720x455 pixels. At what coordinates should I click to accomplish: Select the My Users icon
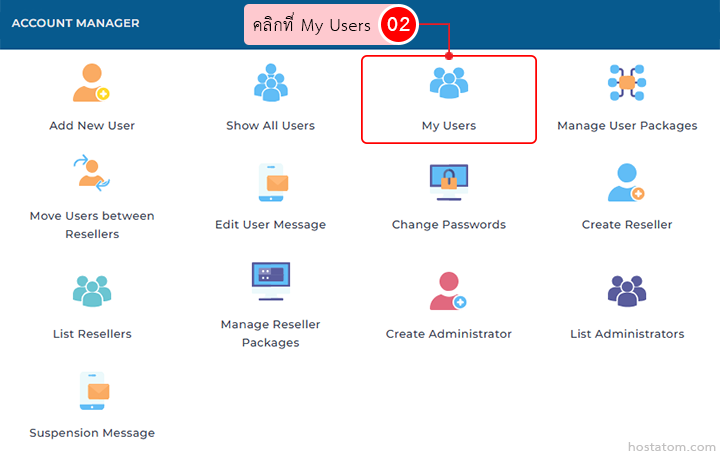coord(448,83)
